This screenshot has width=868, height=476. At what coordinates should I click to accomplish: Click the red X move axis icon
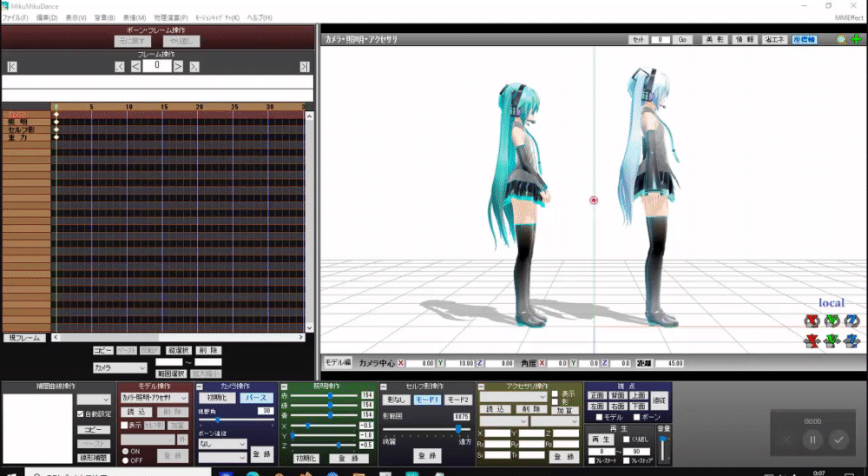tap(812, 340)
